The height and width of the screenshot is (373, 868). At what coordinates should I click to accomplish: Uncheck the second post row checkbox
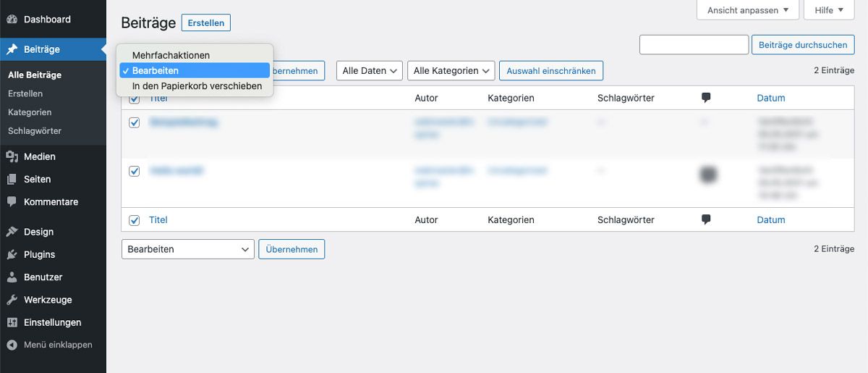tap(134, 172)
